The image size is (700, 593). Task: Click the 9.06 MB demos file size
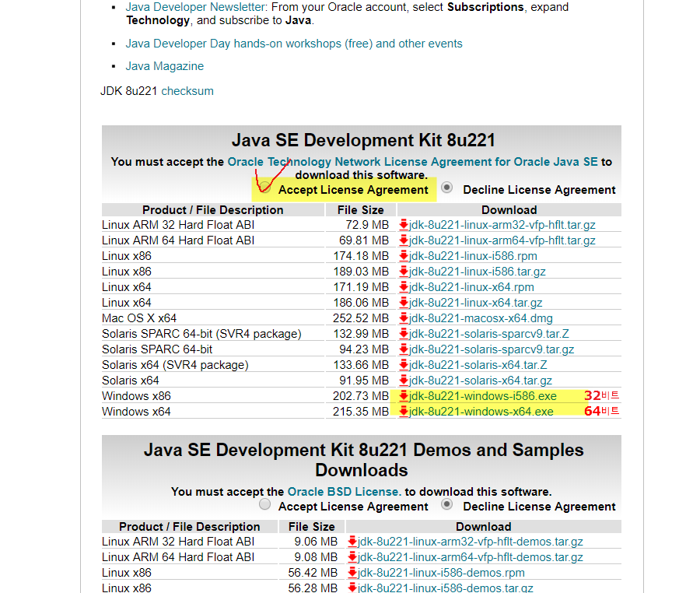[x=316, y=542]
